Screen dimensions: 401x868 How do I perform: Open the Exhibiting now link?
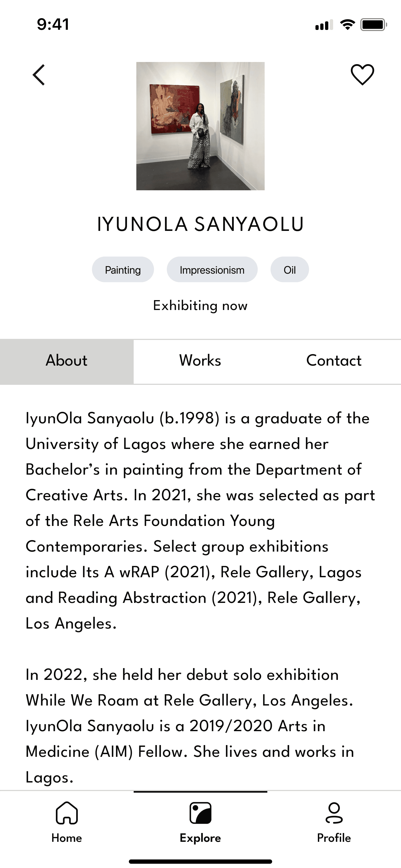(200, 306)
